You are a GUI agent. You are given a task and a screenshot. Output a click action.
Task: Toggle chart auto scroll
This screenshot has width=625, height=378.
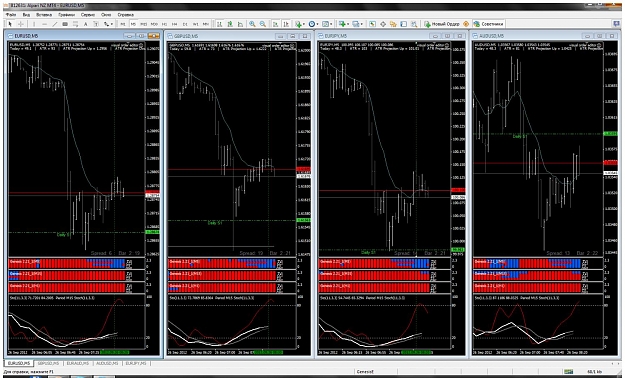275,24
